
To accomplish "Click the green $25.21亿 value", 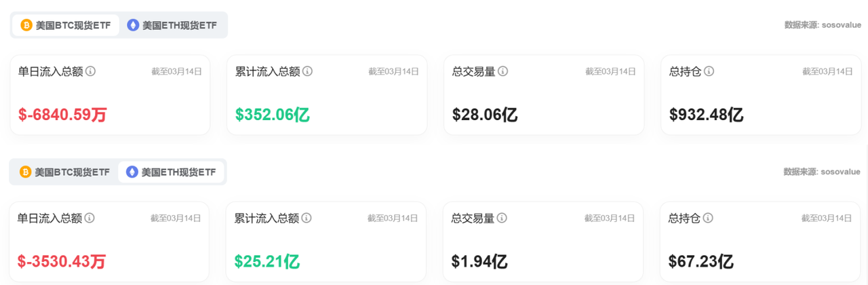I will 267,261.
